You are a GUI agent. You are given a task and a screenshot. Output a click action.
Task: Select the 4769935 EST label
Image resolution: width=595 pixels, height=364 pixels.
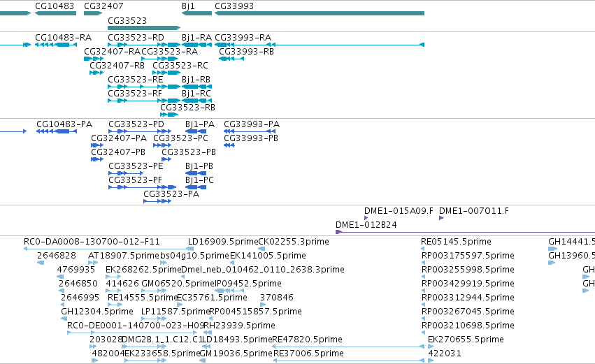76,270
